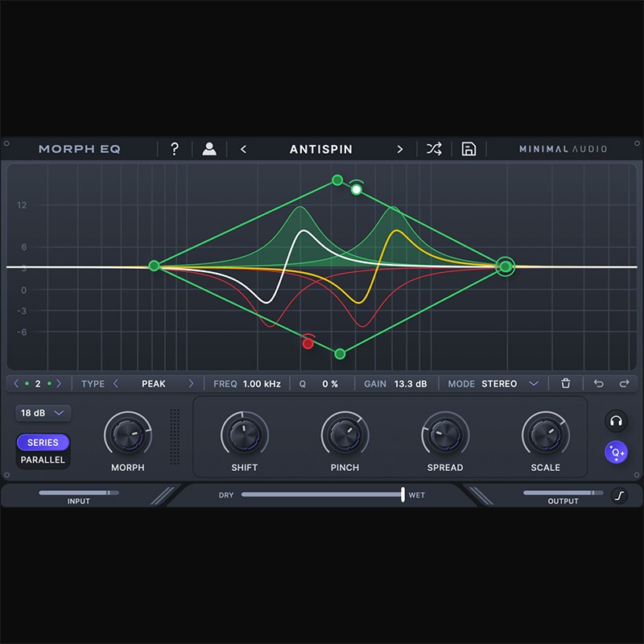Open the help question mark icon
This screenshot has height=644, width=644.
pos(175,149)
